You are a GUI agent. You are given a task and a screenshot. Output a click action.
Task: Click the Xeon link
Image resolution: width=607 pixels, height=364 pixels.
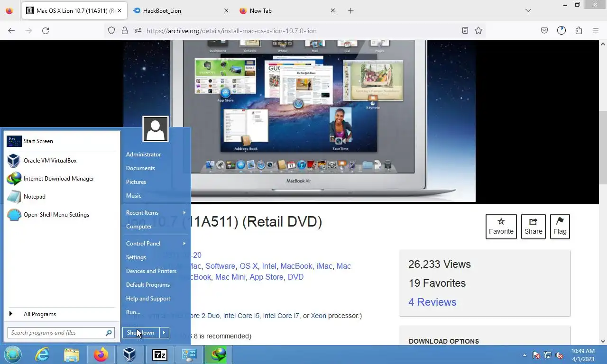pos(319,316)
